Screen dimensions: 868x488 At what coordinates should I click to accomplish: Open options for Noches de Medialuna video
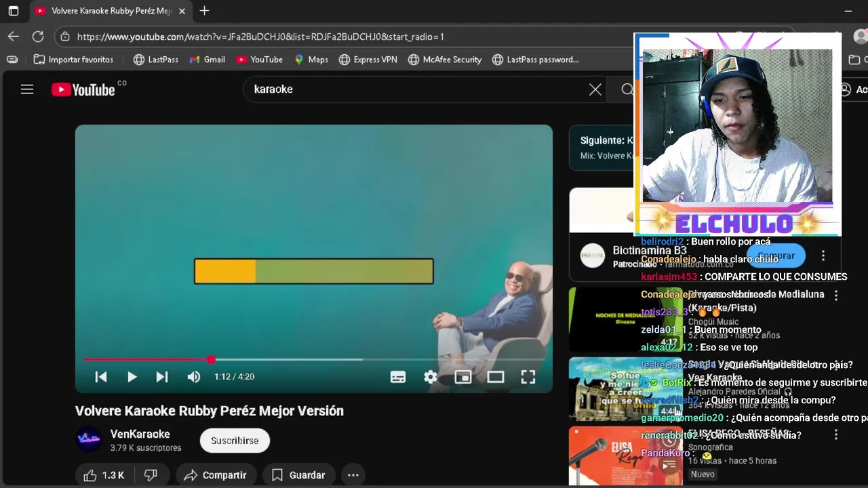click(x=836, y=296)
